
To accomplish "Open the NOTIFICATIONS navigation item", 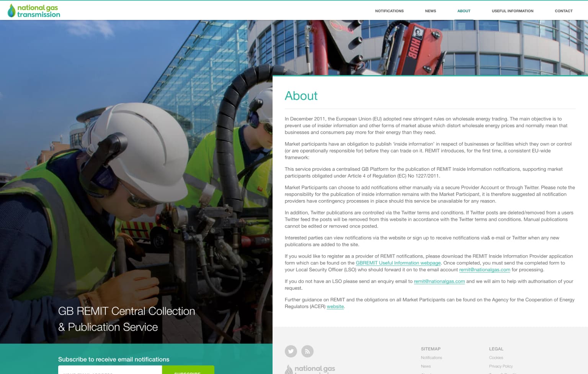I will [389, 11].
